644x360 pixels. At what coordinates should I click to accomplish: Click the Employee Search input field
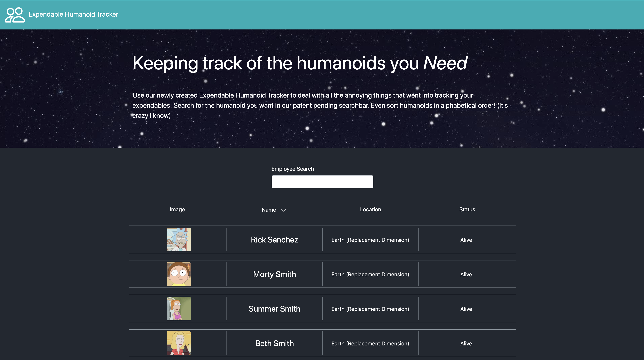pos(322,182)
